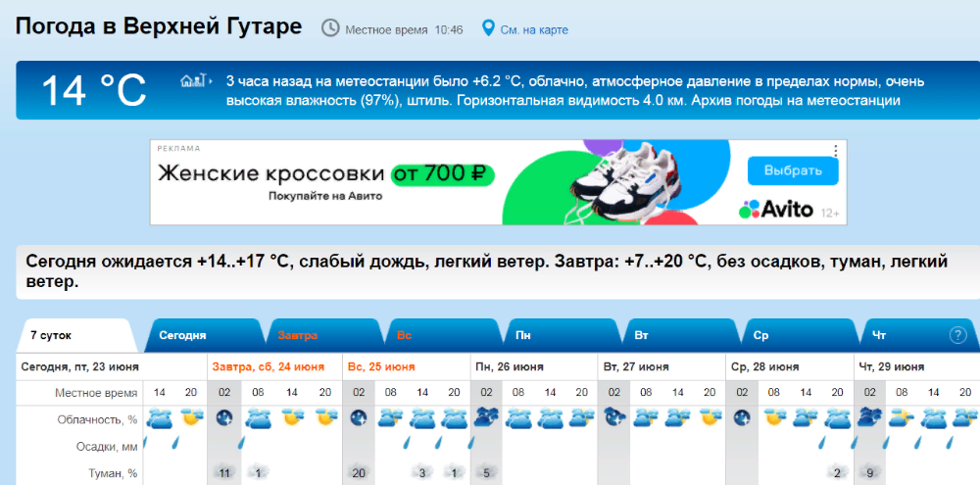This screenshot has height=485, width=980.
Task: Switch to the Завтра tab
Action: coord(297,335)
